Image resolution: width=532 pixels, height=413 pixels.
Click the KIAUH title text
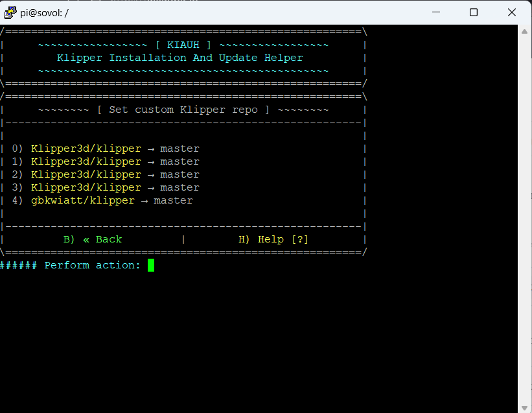(x=183, y=45)
